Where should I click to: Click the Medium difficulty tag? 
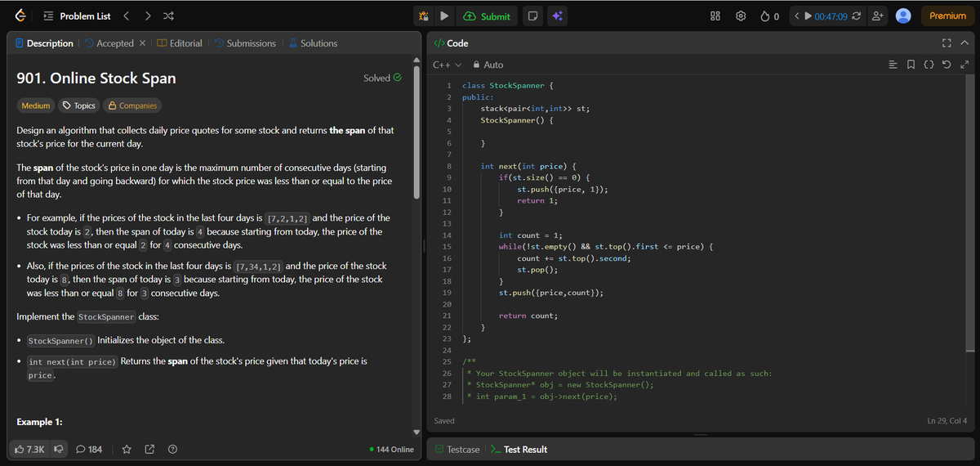[35, 105]
